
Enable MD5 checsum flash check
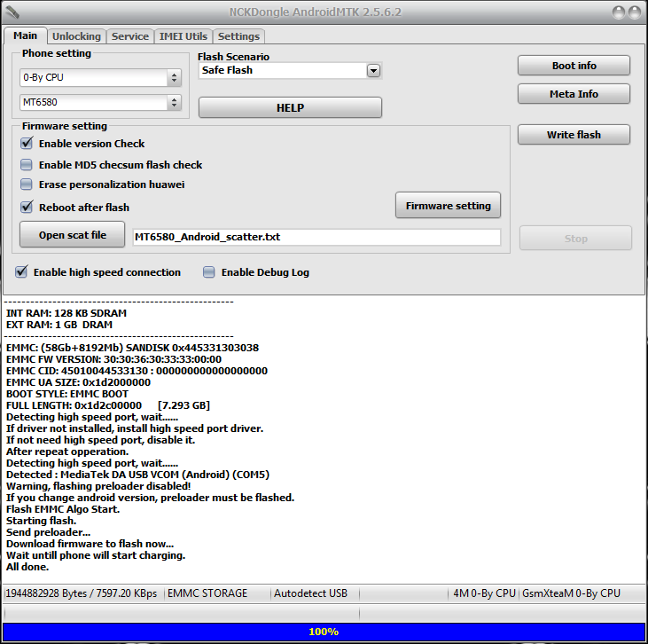(x=27, y=165)
